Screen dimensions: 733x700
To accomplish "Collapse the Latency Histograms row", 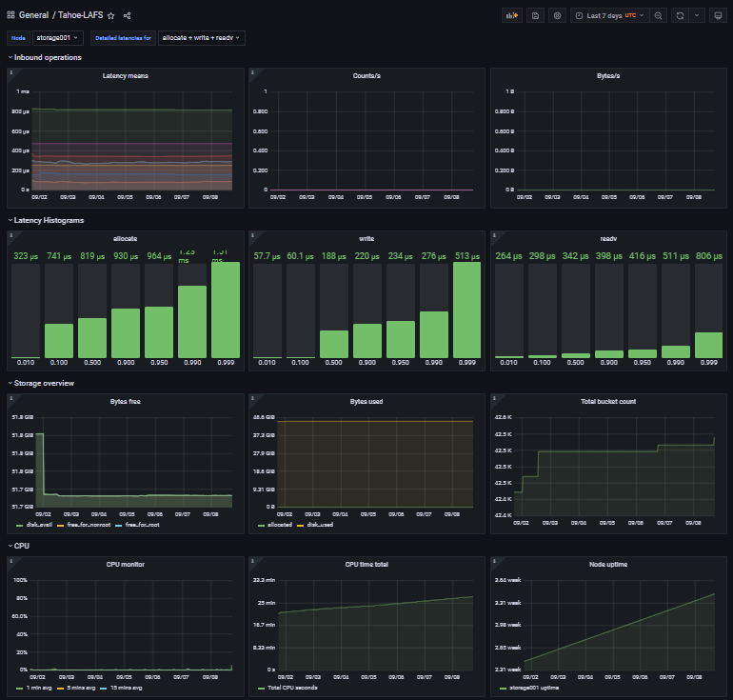I will [49, 220].
